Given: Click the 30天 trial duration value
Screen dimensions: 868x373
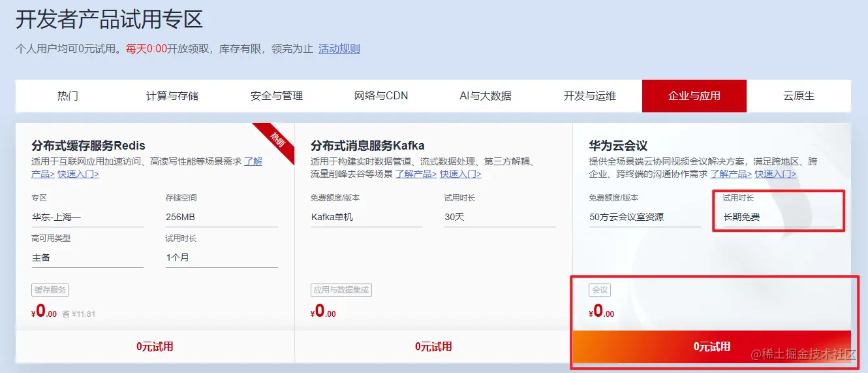Looking at the screenshot, I should [x=454, y=217].
